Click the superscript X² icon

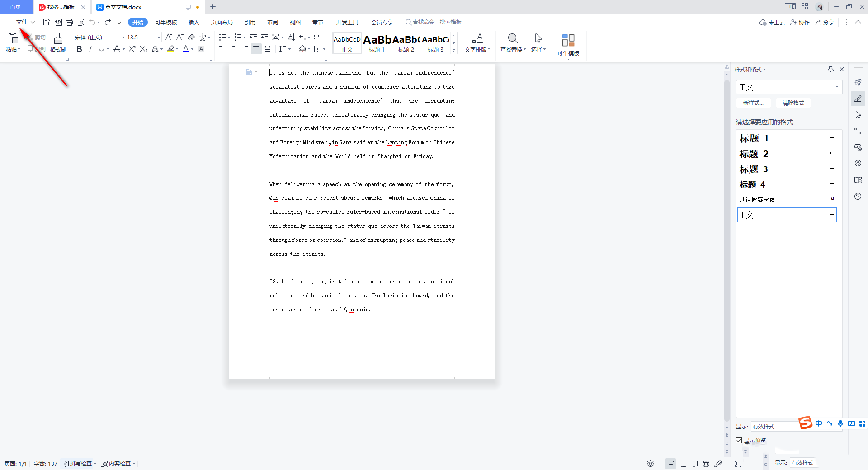coord(132,49)
